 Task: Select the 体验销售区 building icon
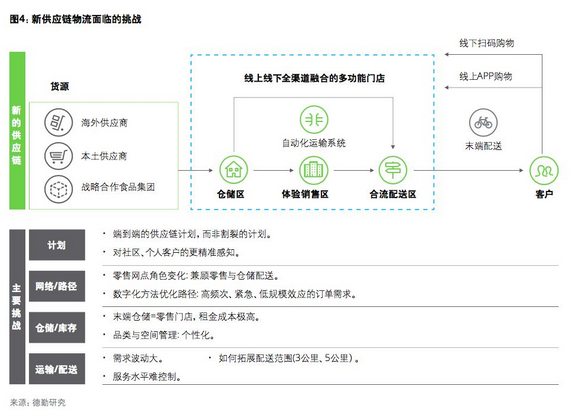point(313,170)
